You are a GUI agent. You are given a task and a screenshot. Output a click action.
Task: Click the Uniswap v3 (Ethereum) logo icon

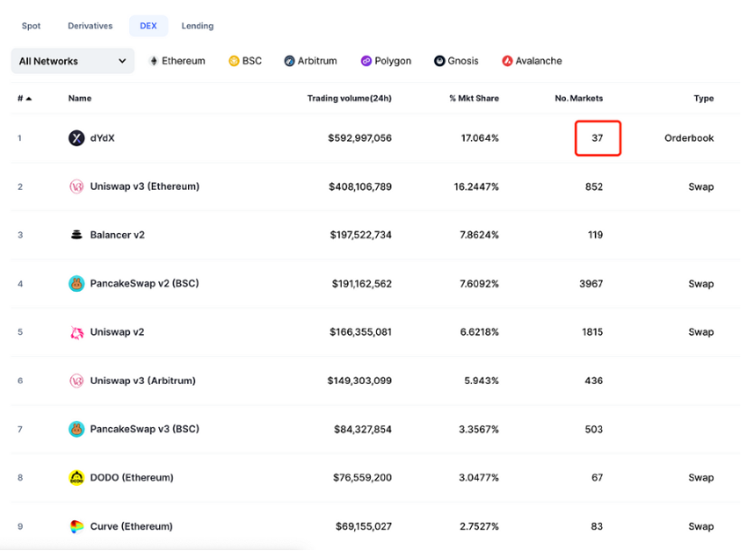point(76,186)
